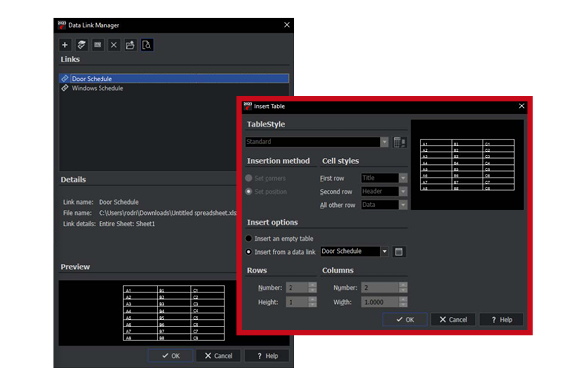Open the Second row cell style dropdown
The image size is (583, 385).
pos(403,192)
